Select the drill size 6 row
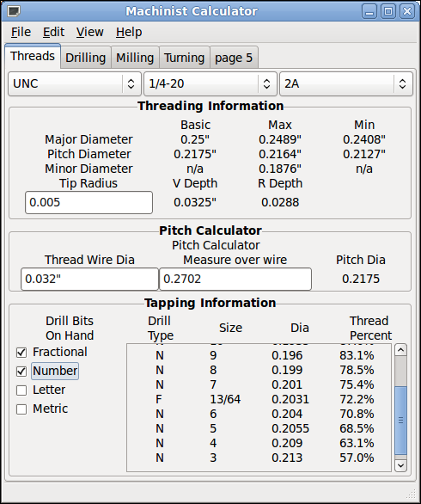This screenshot has height=504, width=421. coord(259,414)
